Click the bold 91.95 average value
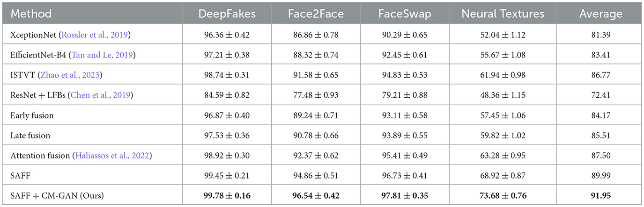The width and height of the screenshot is (644, 207). pyautogui.click(x=600, y=195)
